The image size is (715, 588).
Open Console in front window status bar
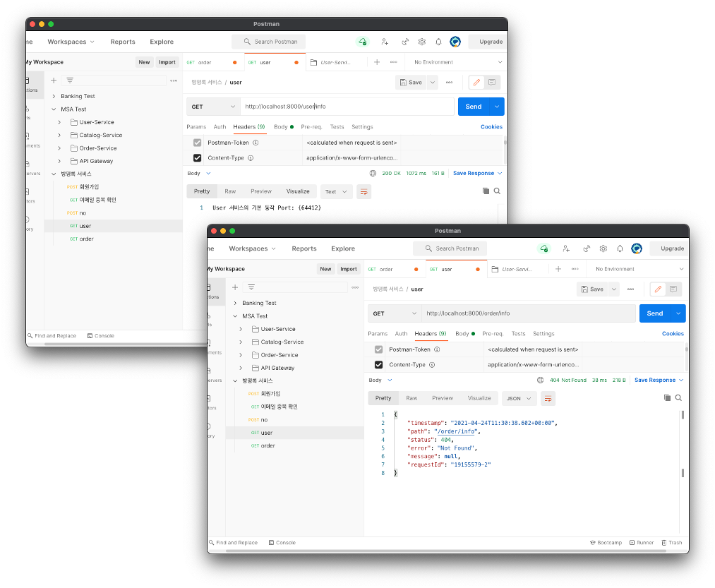point(282,543)
